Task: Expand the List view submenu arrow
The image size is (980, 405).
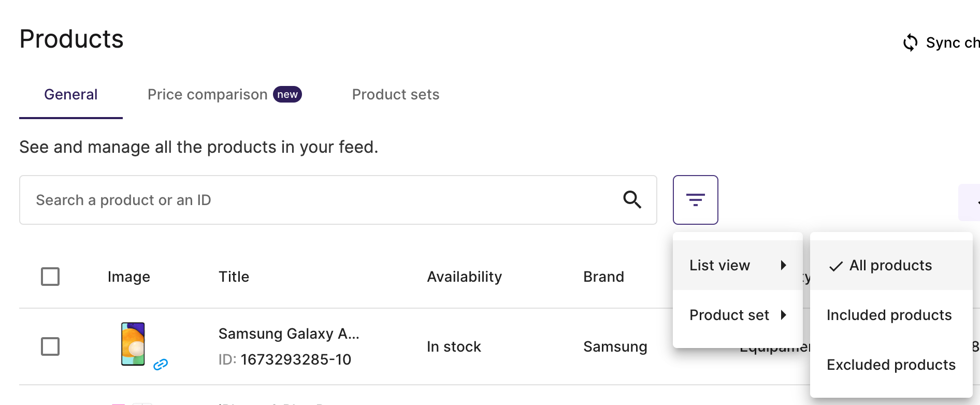Action: tap(784, 265)
